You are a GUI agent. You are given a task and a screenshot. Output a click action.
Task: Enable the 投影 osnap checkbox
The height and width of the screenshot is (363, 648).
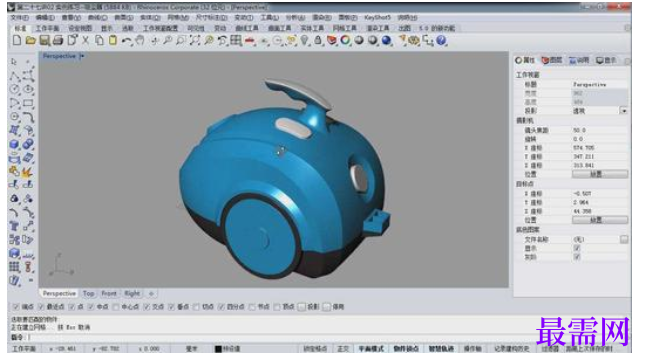302,307
